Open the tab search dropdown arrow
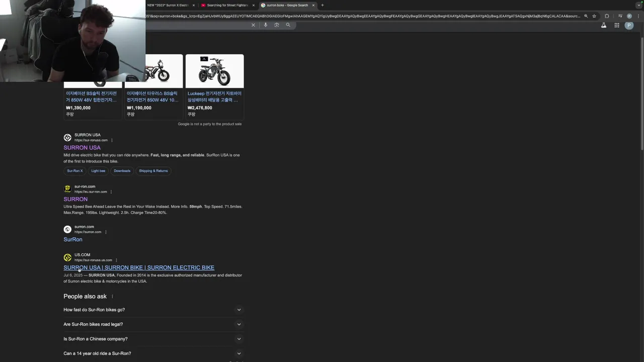Screen dimensions: 644x362 coord(638,5)
